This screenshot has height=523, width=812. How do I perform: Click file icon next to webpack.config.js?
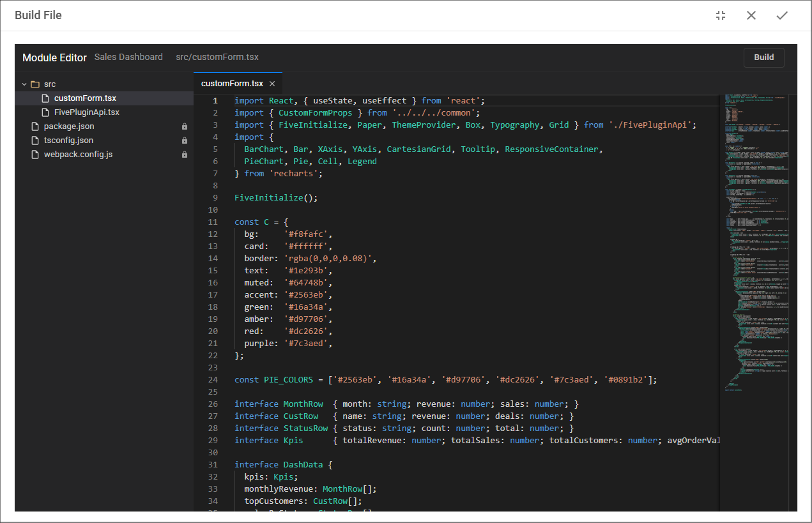coord(35,155)
